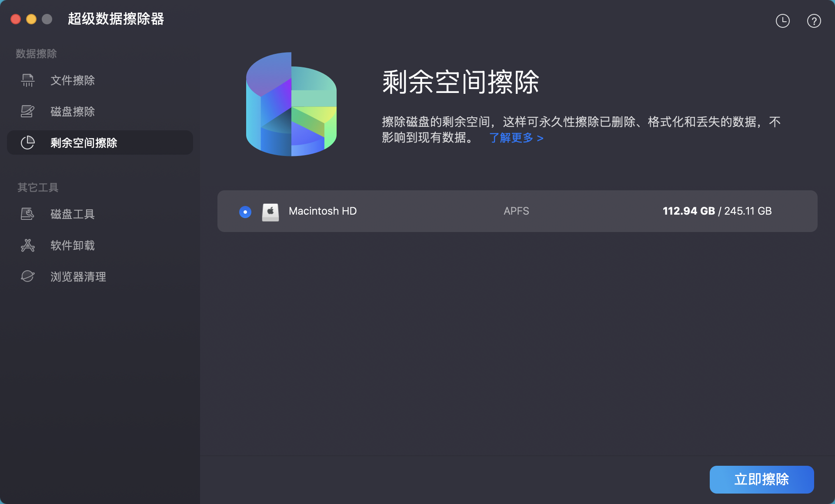Click the history clock icon at top right

tap(782, 20)
